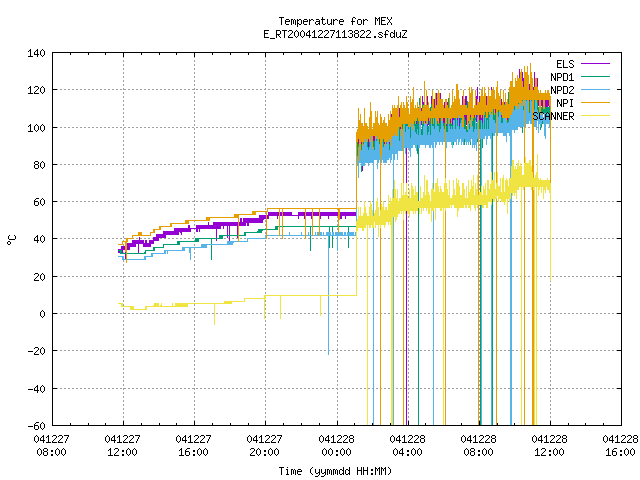Click the NPI legend label
This screenshot has height=480, width=640.
point(565,103)
